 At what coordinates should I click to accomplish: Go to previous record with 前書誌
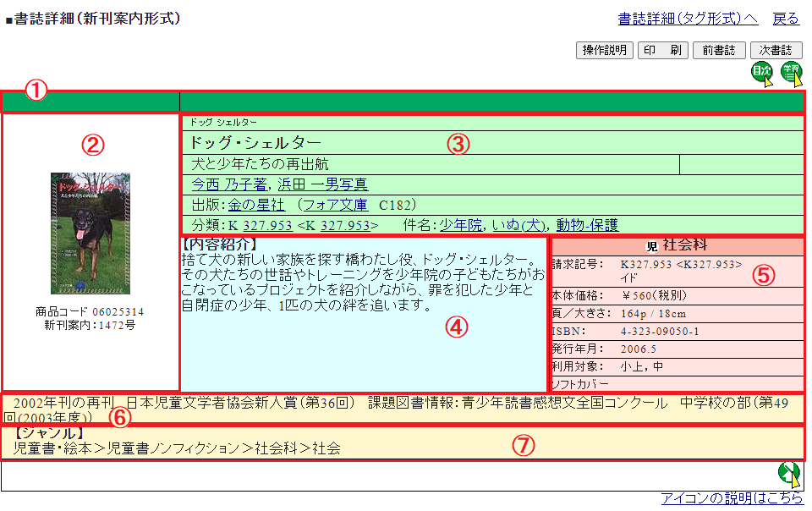(719, 50)
